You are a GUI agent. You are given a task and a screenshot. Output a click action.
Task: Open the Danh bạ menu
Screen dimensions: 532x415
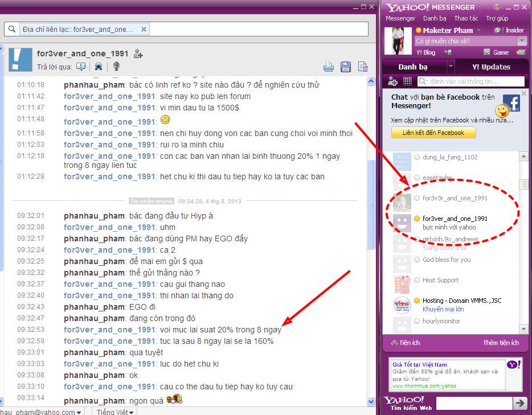[435, 18]
